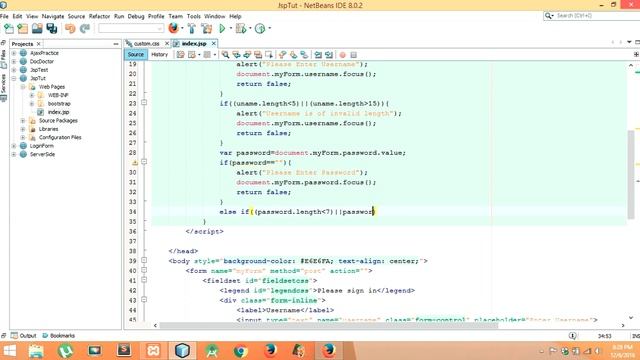Open the Files side tab
The image size is (640, 360).
click(x=3, y=59)
